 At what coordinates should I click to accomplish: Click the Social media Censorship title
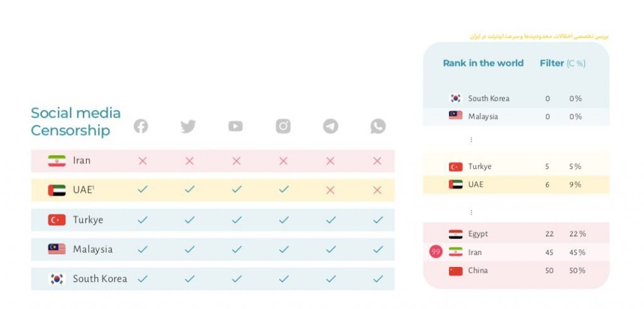tap(76, 121)
